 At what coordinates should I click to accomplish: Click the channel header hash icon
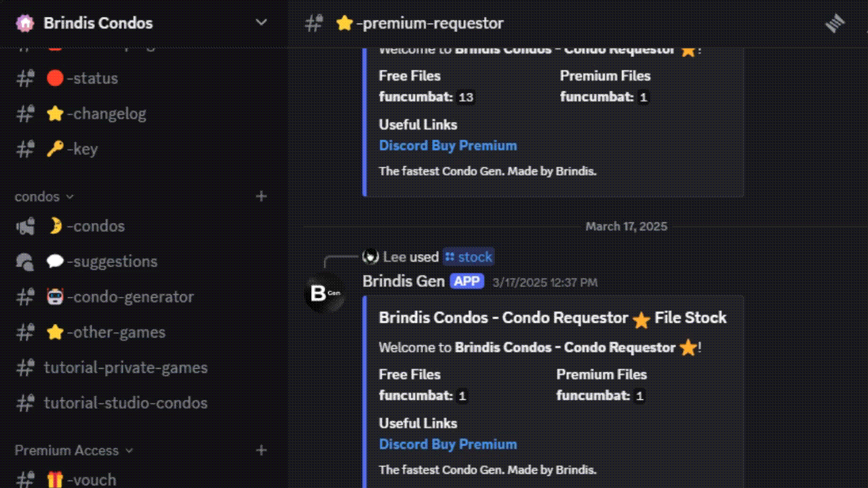314,24
